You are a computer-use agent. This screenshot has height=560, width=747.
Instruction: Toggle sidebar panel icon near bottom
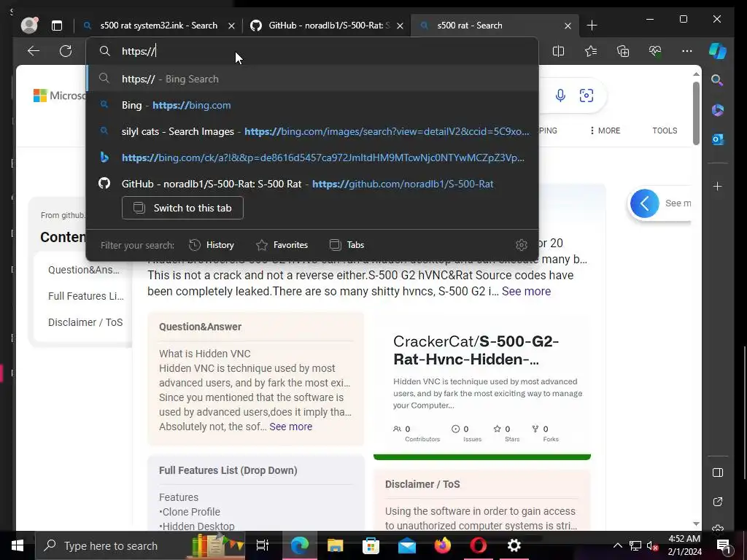[x=718, y=472]
